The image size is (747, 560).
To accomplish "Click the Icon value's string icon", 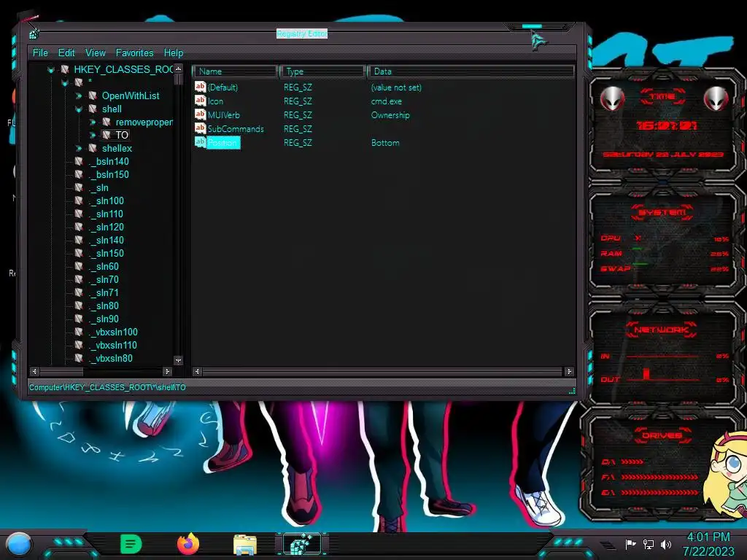I will [200, 101].
